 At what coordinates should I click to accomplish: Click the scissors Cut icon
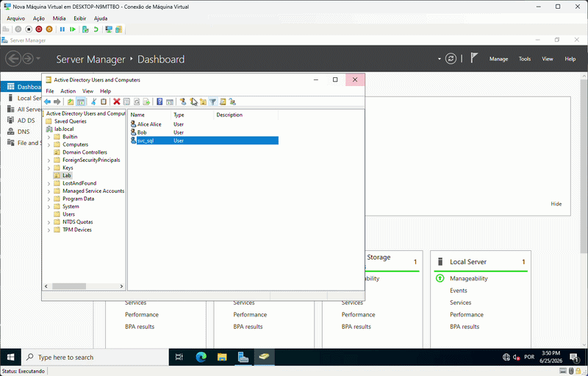94,102
